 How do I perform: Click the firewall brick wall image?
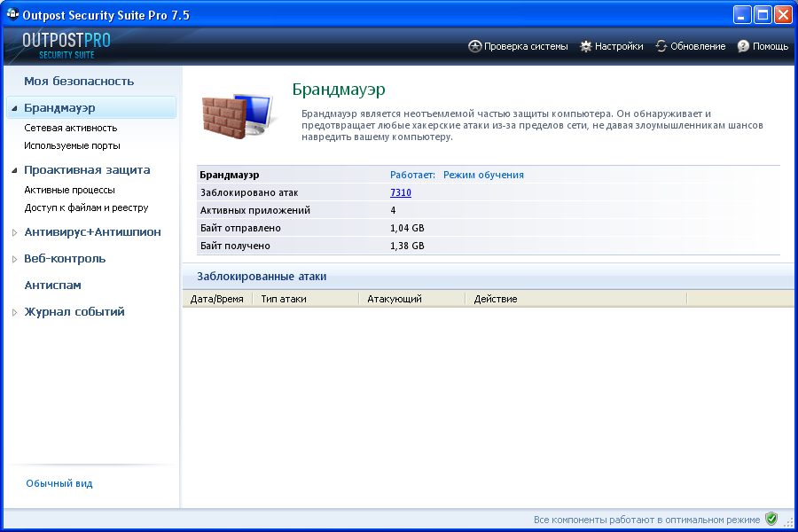(x=239, y=115)
